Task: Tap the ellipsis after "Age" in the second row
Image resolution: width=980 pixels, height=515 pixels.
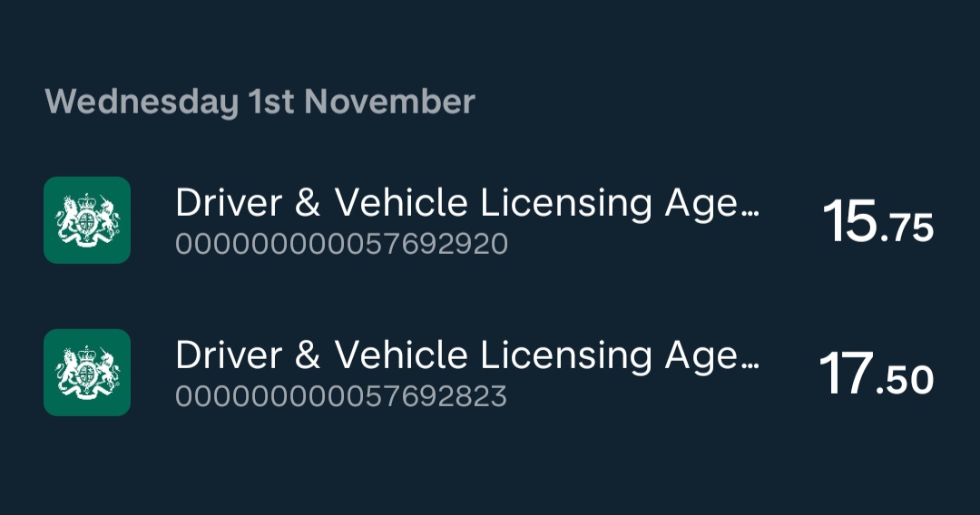Action: 750,365
